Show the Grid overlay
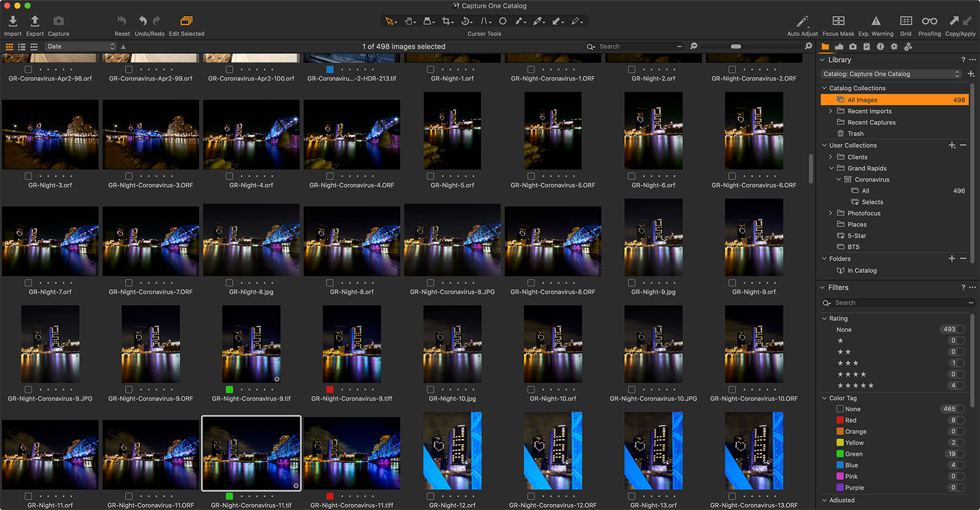This screenshot has width=980, height=510. pos(906,21)
